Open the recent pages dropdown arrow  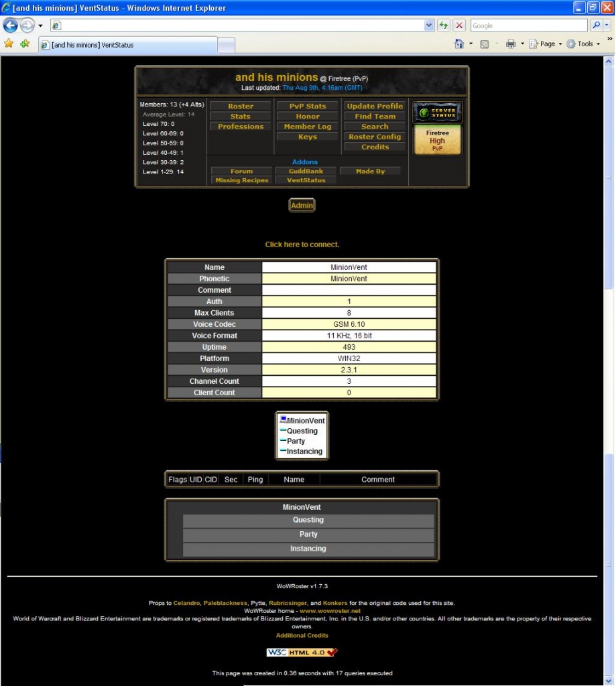(40, 26)
